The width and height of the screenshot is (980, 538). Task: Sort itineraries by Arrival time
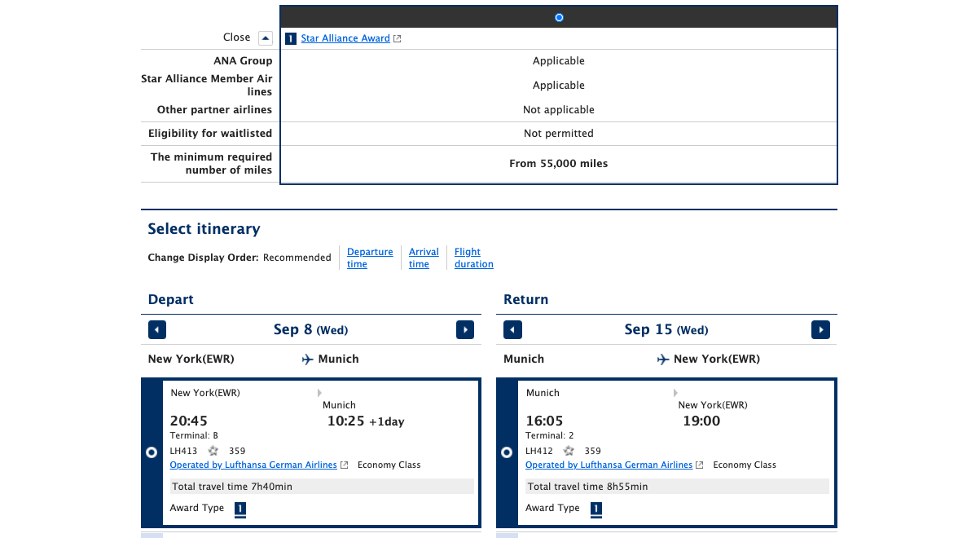point(424,258)
